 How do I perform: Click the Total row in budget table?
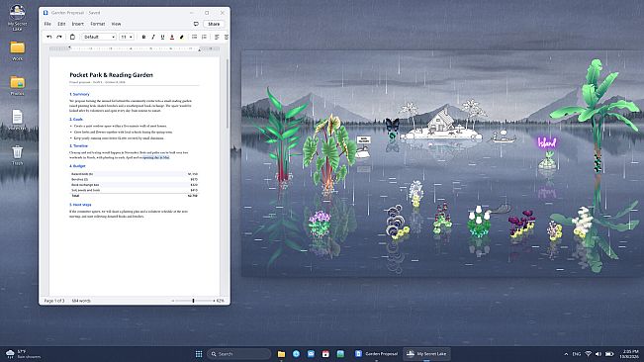coord(135,196)
